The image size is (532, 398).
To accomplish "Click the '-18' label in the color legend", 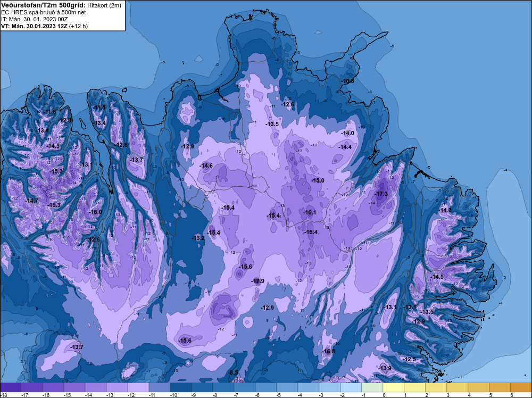I will [4, 395].
